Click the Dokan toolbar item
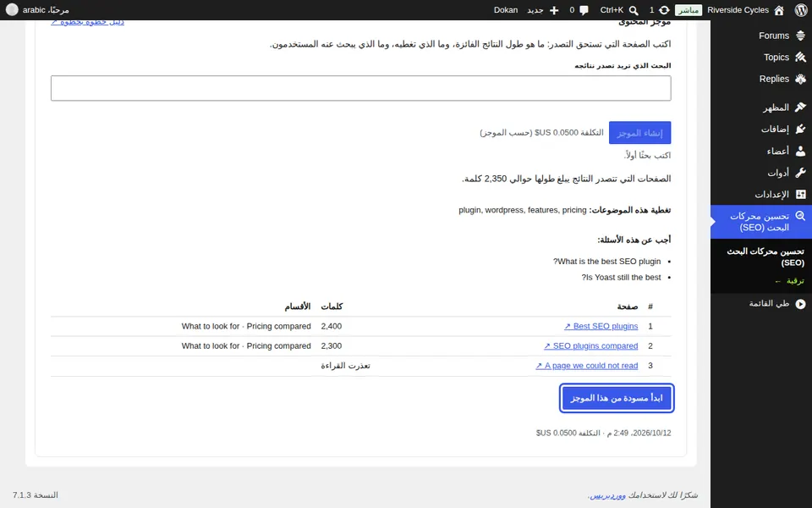 pos(506,10)
